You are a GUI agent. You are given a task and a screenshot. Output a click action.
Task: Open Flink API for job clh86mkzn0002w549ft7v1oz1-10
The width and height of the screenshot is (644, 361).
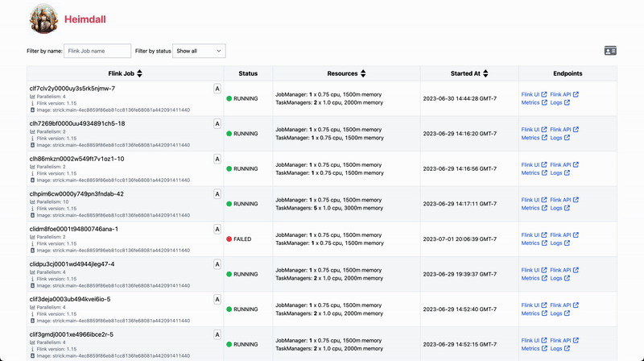tap(564, 165)
